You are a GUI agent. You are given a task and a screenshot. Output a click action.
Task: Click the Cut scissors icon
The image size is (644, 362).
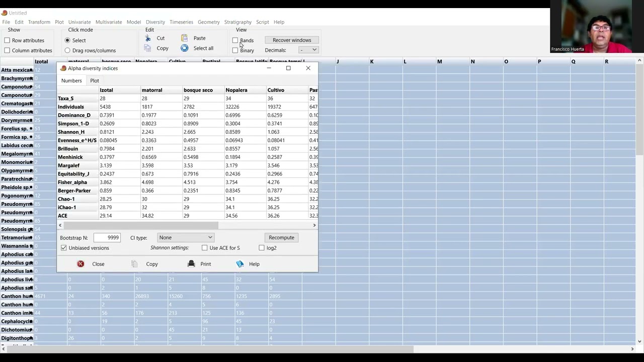pyautogui.click(x=147, y=38)
